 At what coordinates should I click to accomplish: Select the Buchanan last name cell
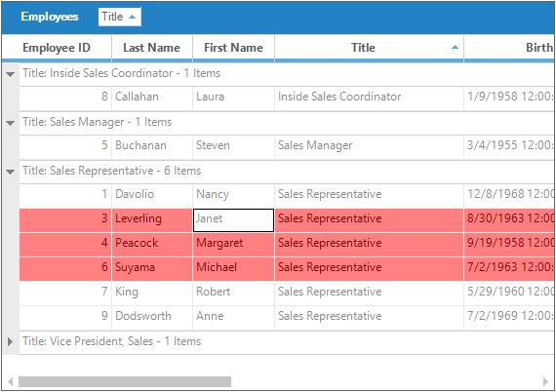click(152, 146)
